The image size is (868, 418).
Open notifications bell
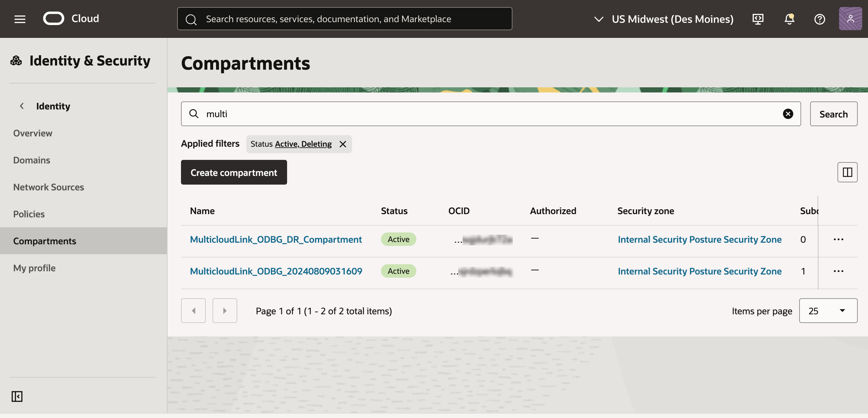789,19
